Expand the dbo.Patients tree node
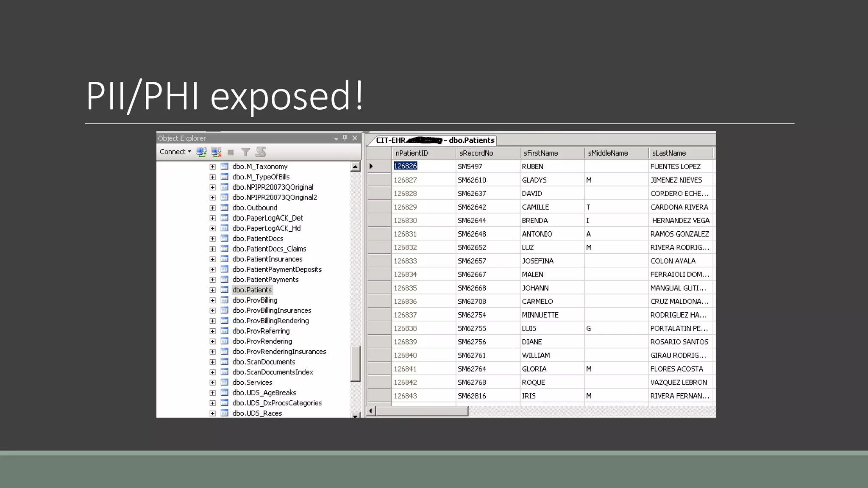 (213, 290)
